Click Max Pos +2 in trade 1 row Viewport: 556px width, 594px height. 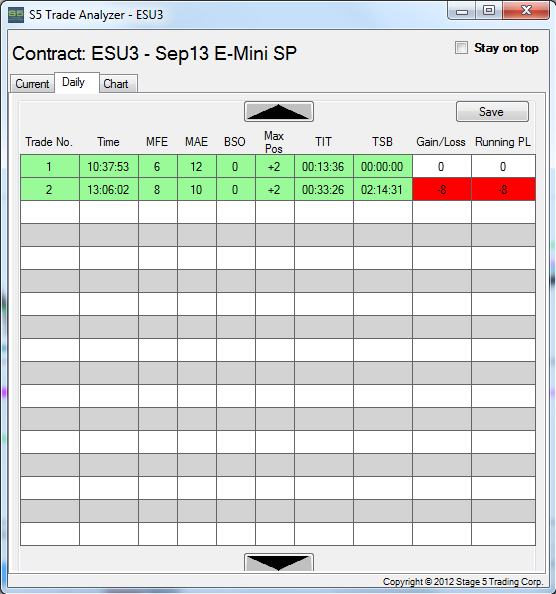click(275, 166)
